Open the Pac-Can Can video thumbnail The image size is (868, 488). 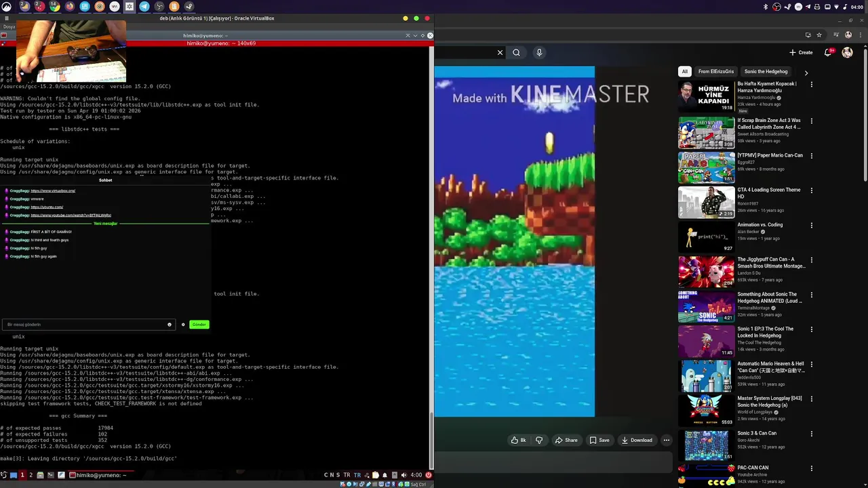(x=706, y=477)
